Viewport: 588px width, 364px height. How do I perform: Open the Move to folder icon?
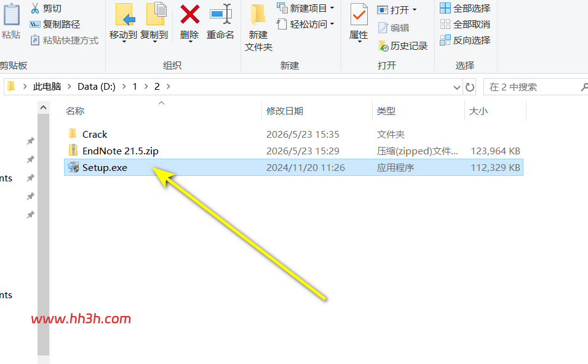click(124, 15)
